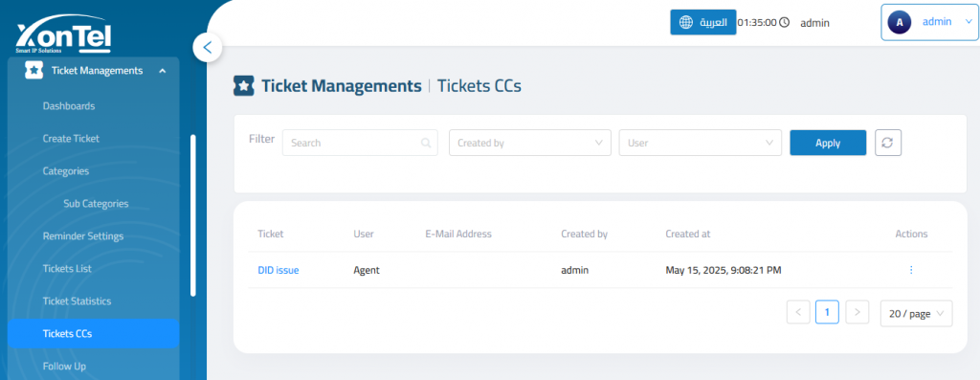Click the admin avatar circle

pyautogui.click(x=900, y=22)
